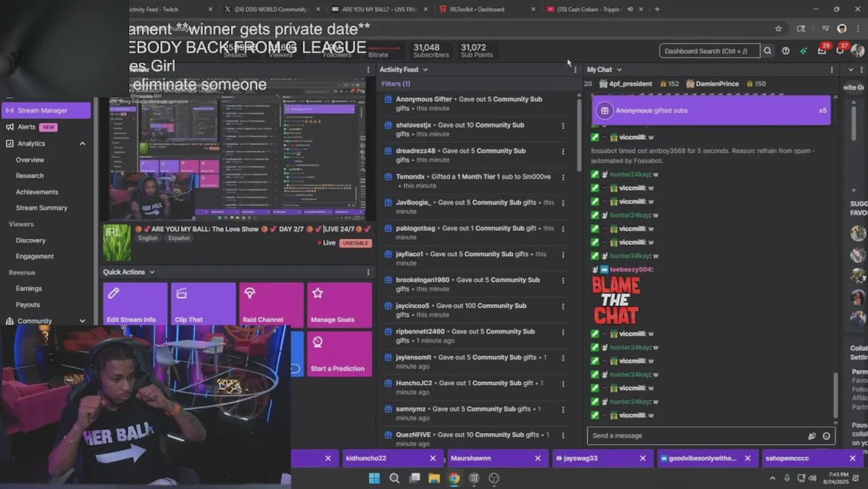The width and height of the screenshot is (868, 489).
Task: Open Quick Actions panel options menu
Action: click(369, 272)
